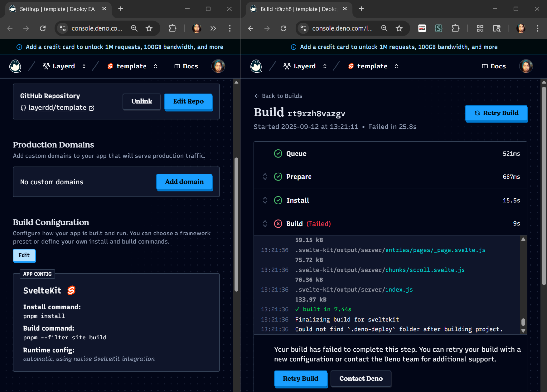The image size is (547, 392).
Task: View site information in the Build window
Action: pyautogui.click(x=303, y=28)
